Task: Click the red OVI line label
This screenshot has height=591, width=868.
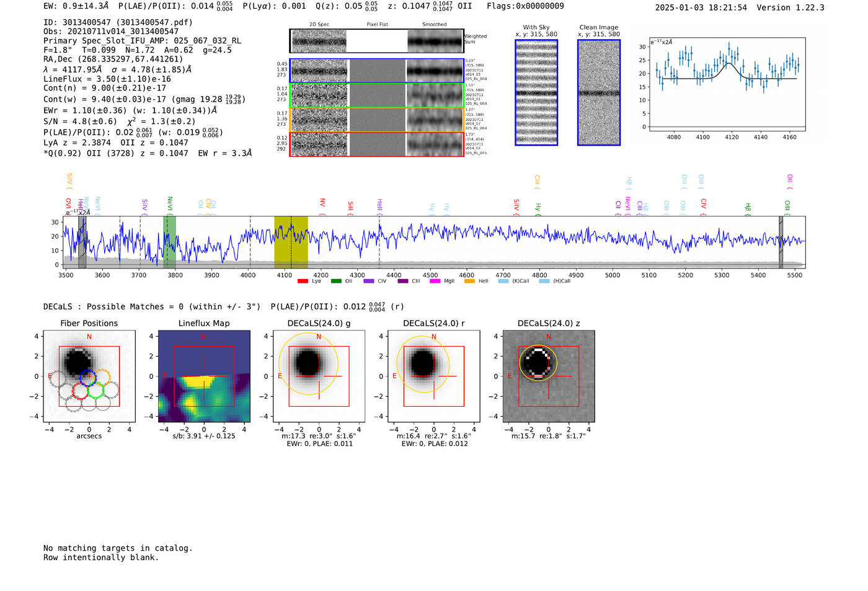Action: pos(68,207)
